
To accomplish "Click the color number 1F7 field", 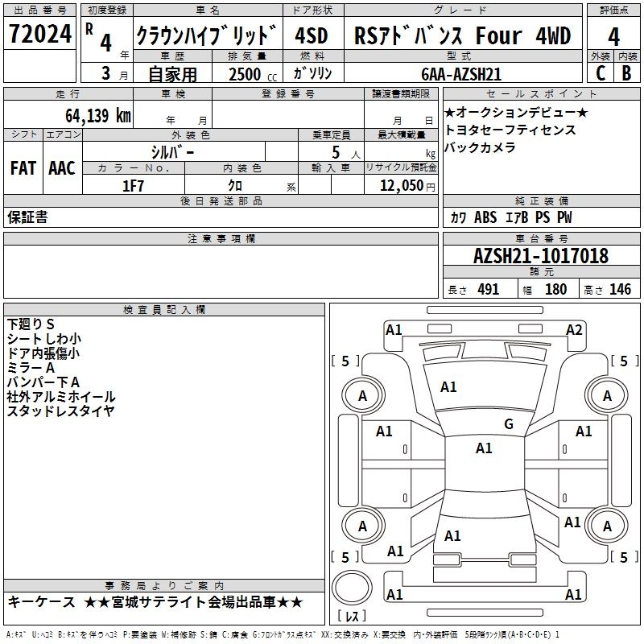I will (x=133, y=186).
